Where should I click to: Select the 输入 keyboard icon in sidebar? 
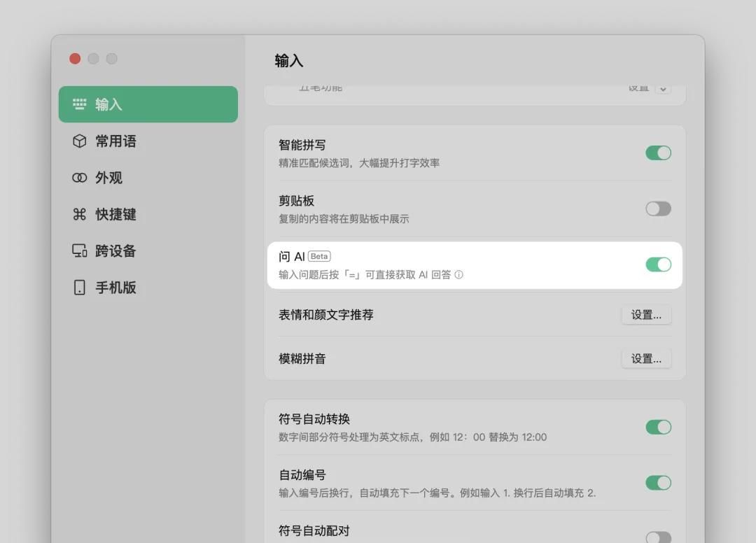coord(79,104)
